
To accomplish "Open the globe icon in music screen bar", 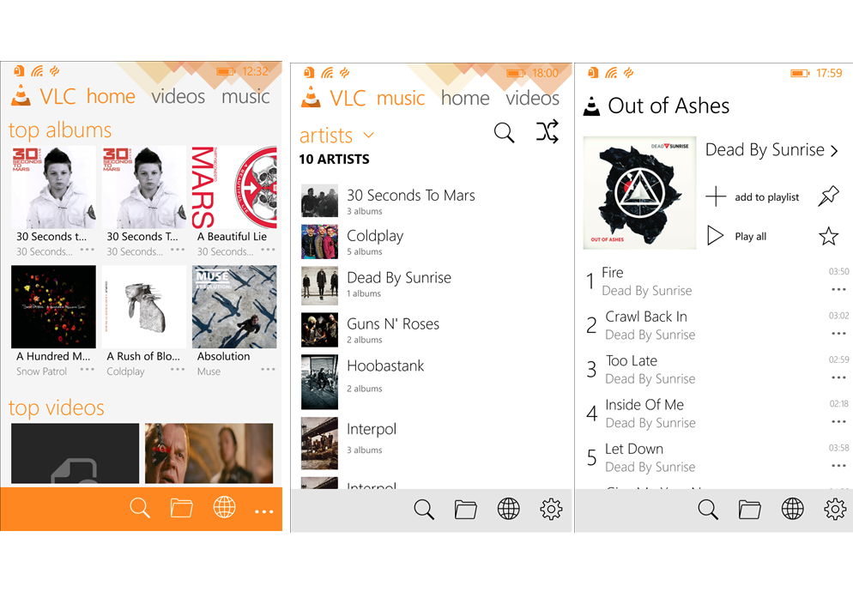I will (x=508, y=510).
